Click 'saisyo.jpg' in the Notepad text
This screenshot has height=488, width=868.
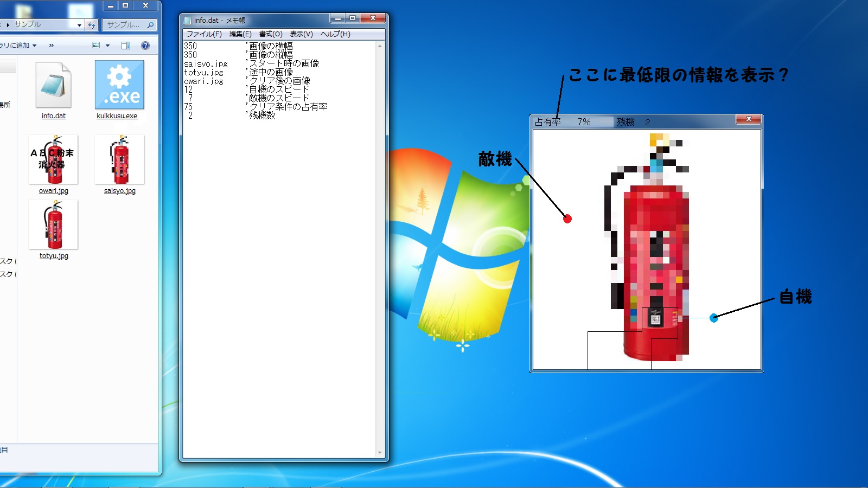click(206, 63)
